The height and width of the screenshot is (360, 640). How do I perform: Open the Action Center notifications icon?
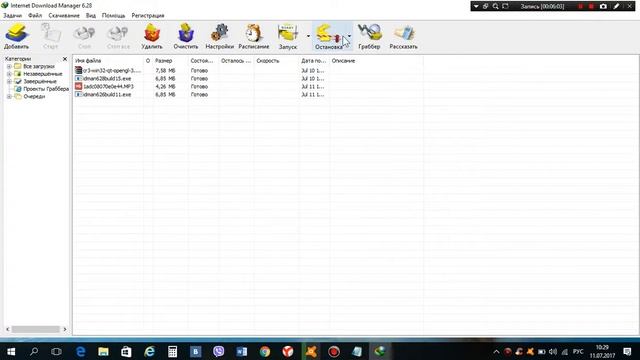(x=628, y=351)
